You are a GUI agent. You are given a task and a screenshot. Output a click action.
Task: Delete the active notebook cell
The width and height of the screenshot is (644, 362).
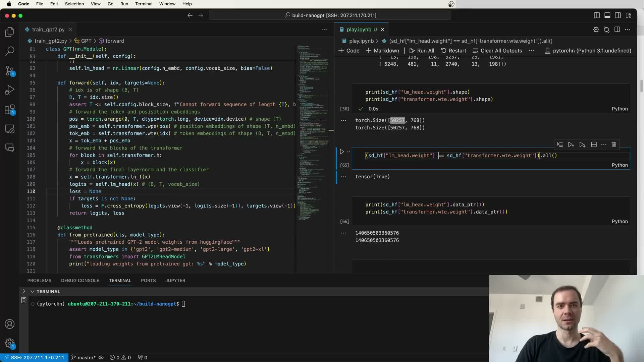click(x=613, y=144)
